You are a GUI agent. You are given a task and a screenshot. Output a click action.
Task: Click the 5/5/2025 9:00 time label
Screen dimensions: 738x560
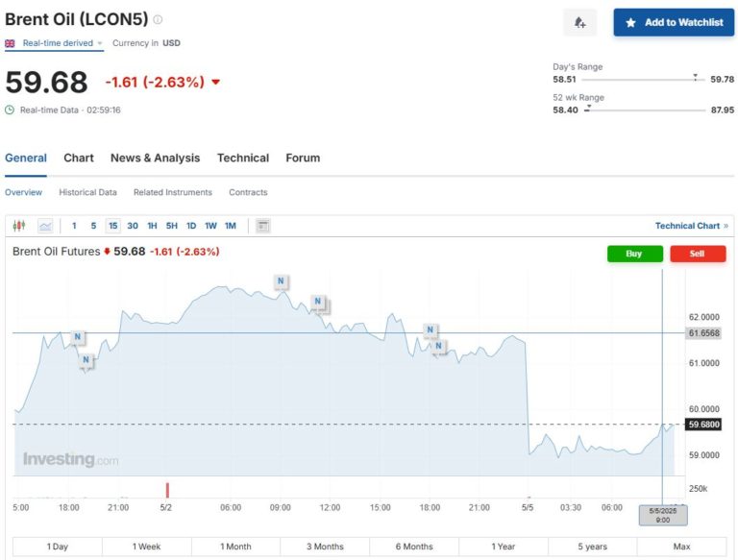[x=663, y=515]
